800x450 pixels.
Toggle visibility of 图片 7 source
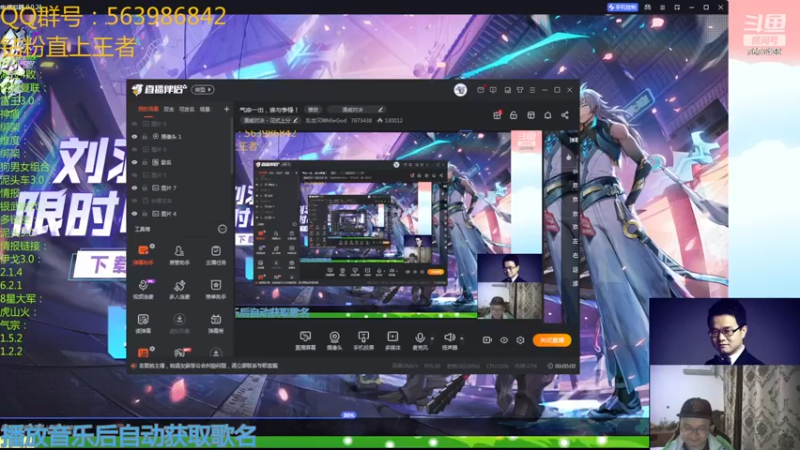[135, 188]
